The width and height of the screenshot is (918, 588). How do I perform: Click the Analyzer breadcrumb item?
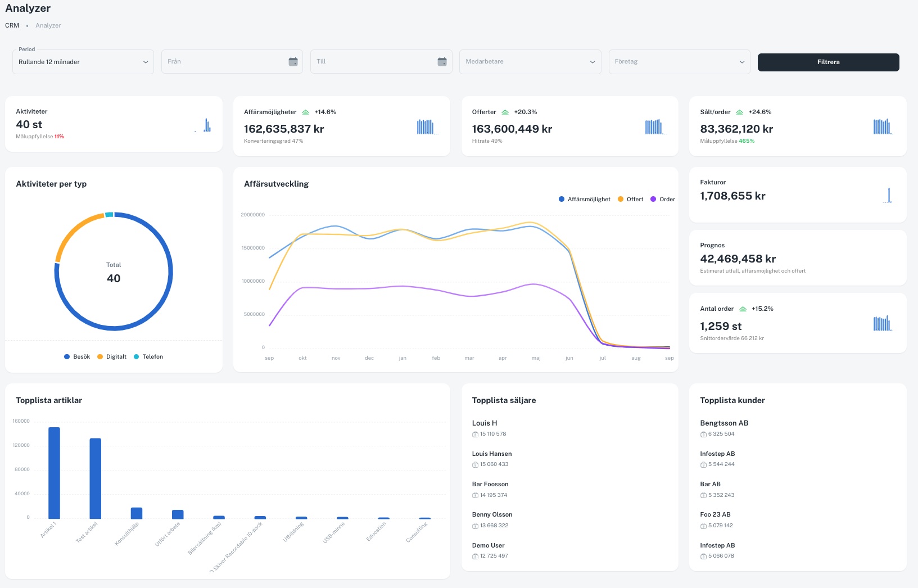[x=48, y=26]
